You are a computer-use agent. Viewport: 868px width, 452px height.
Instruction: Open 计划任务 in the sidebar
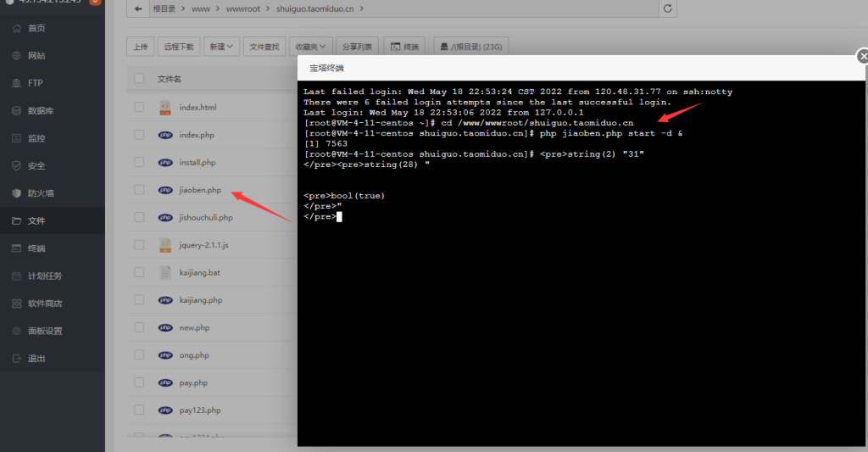pyautogui.click(x=44, y=276)
